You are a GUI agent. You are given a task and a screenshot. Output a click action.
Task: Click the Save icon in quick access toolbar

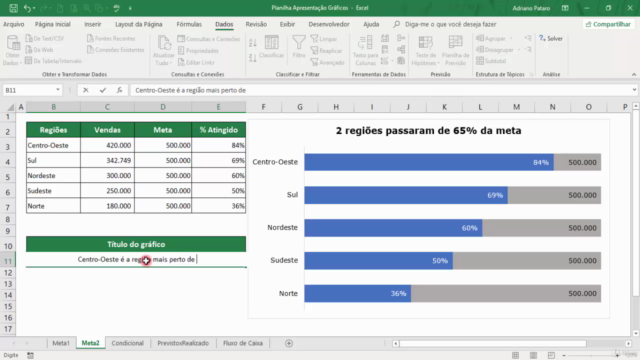click(13, 8)
